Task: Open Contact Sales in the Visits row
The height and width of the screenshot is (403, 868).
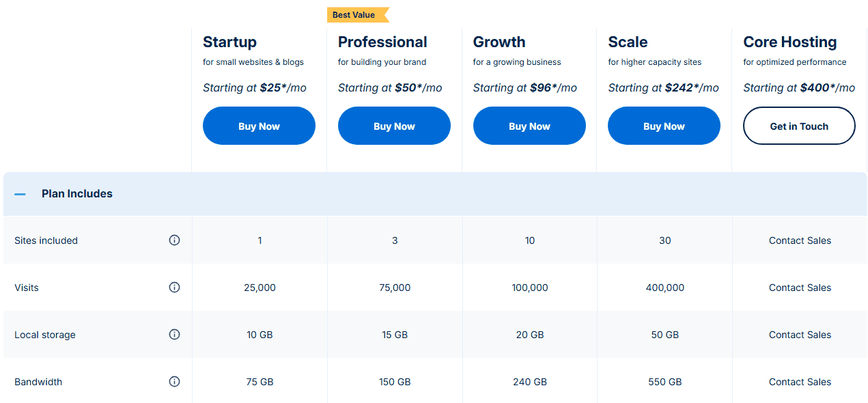Action: 800,287
